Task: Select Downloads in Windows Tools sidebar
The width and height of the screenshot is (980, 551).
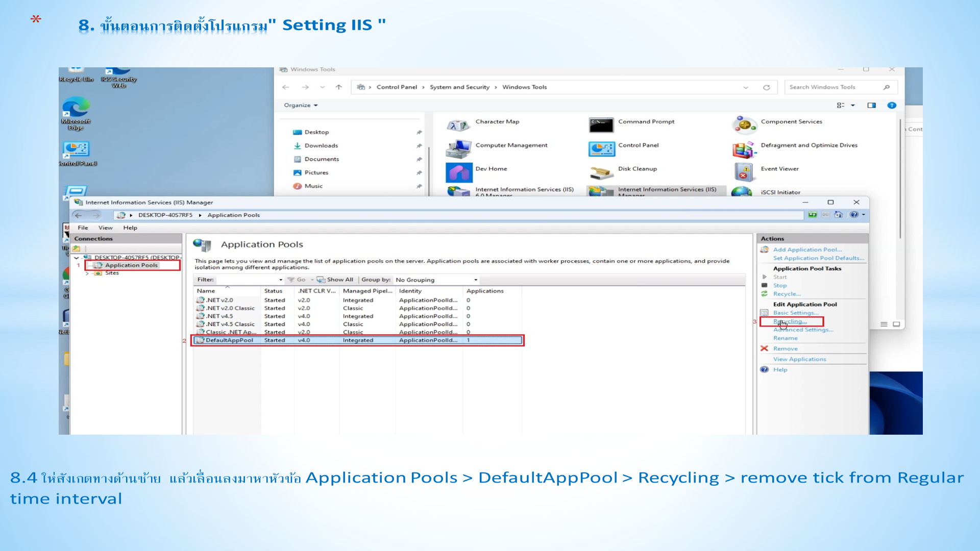Action: tap(321, 146)
